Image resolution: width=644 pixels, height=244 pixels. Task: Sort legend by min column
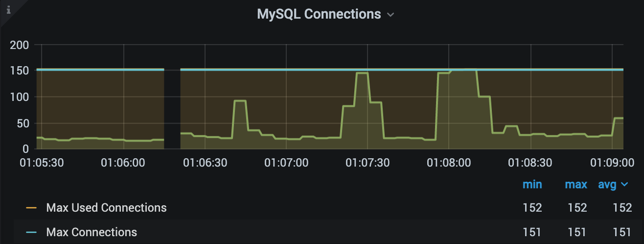click(x=532, y=185)
